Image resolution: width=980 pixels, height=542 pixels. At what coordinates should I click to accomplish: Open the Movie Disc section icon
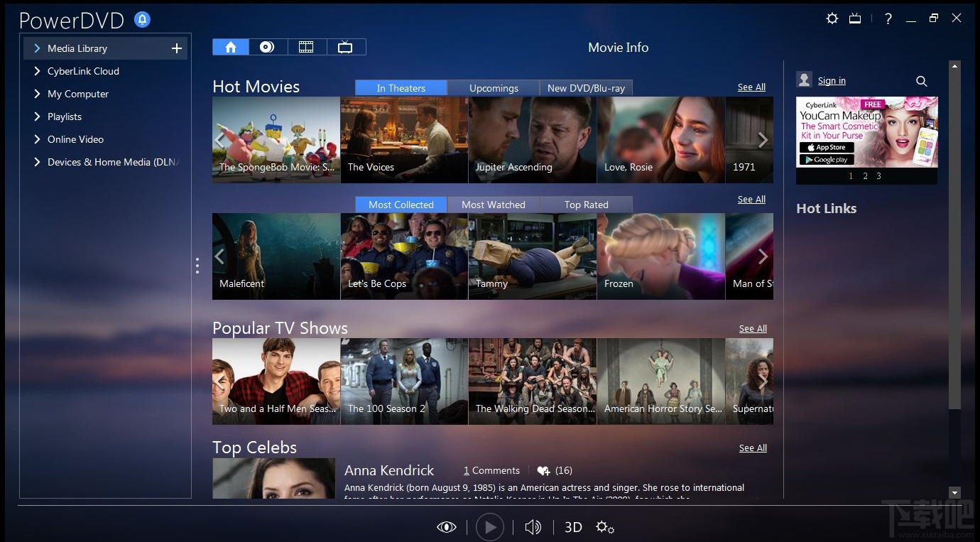point(268,46)
